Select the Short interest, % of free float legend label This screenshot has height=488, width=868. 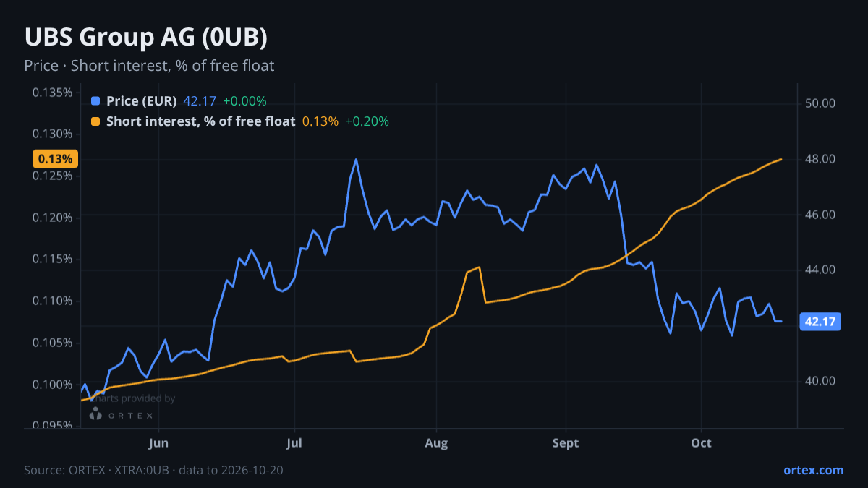pyautogui.click(x=200, y=121)
